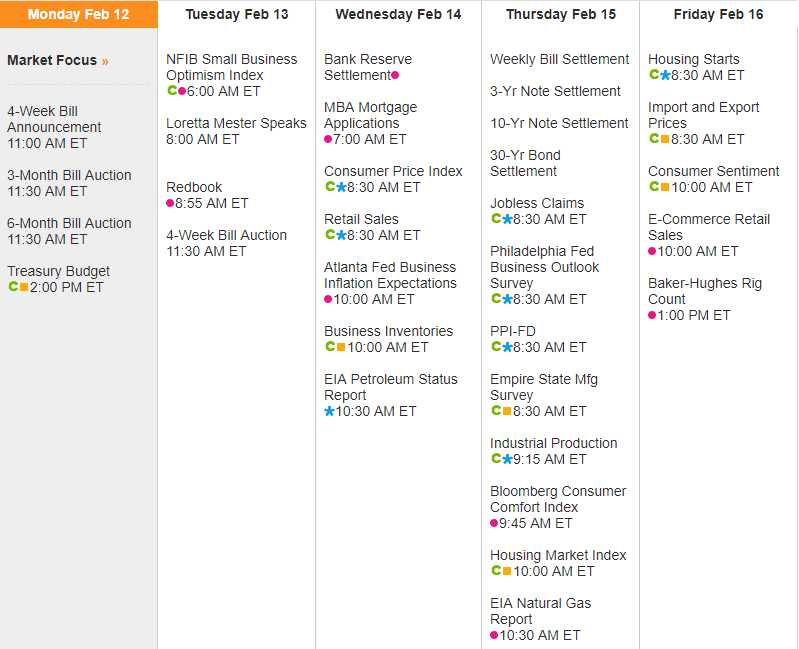Click the green C icon beside Treasury Budget
Viewport: 799px width, 649px height.
[x=12, y=287]
